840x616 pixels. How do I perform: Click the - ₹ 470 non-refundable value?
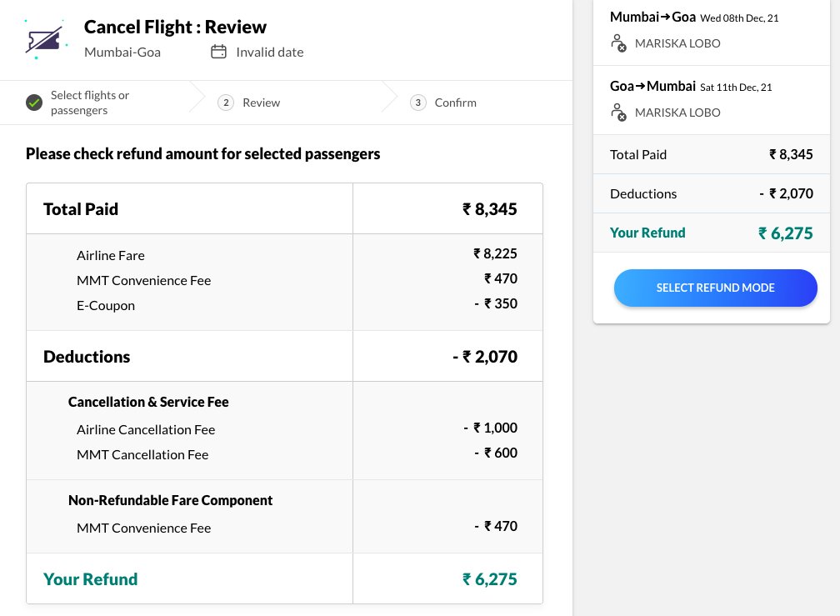click(x=496, y=526)
